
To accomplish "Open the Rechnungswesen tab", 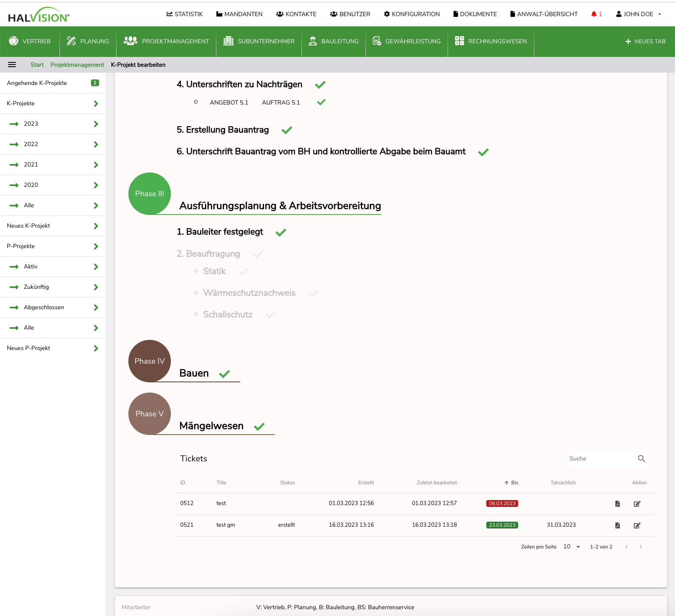I will pyautogui.click(x=491, y=41).
